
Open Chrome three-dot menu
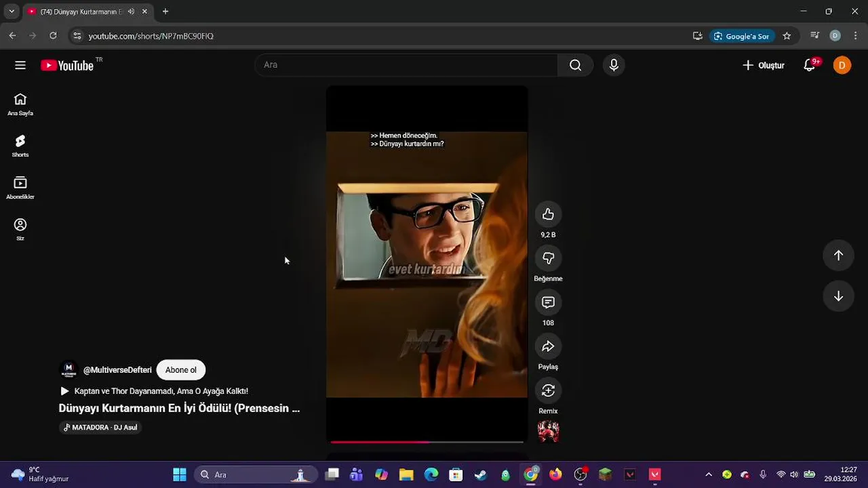point(855,36)
